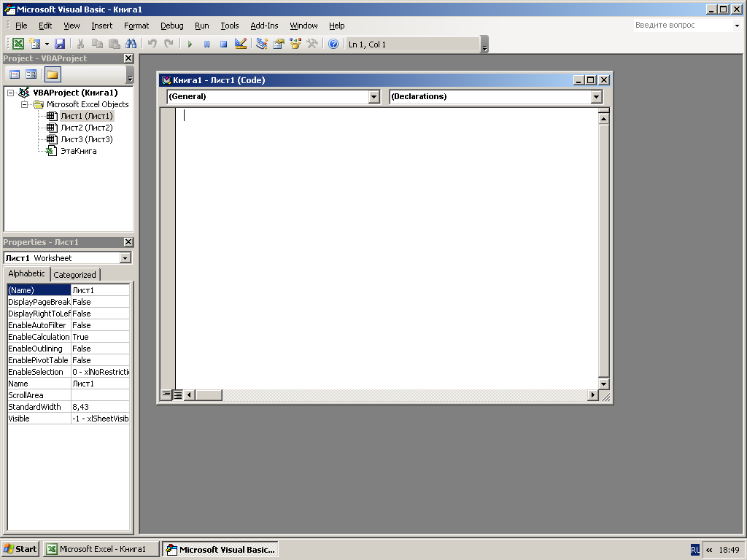Click the Undo arrow icon

(152, 44)
